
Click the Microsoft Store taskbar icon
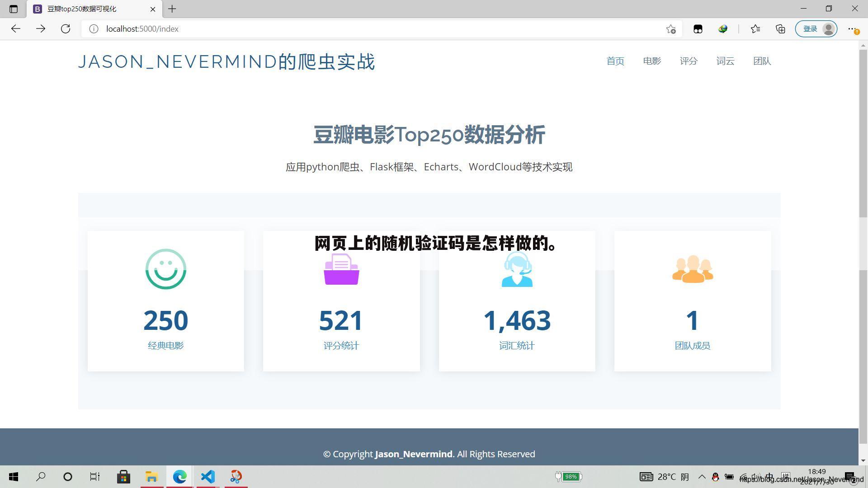click(123, 476)
